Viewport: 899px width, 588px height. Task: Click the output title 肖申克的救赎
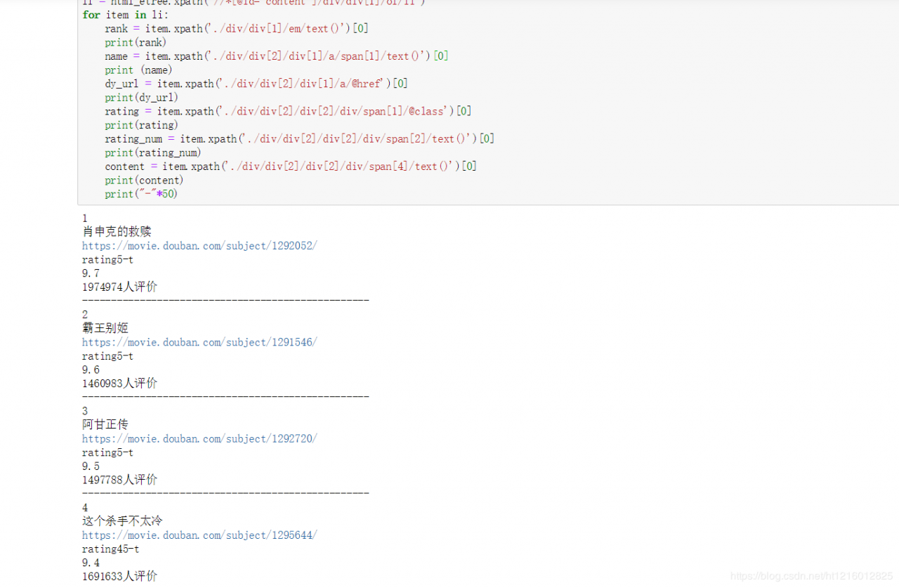click(117, 232)
